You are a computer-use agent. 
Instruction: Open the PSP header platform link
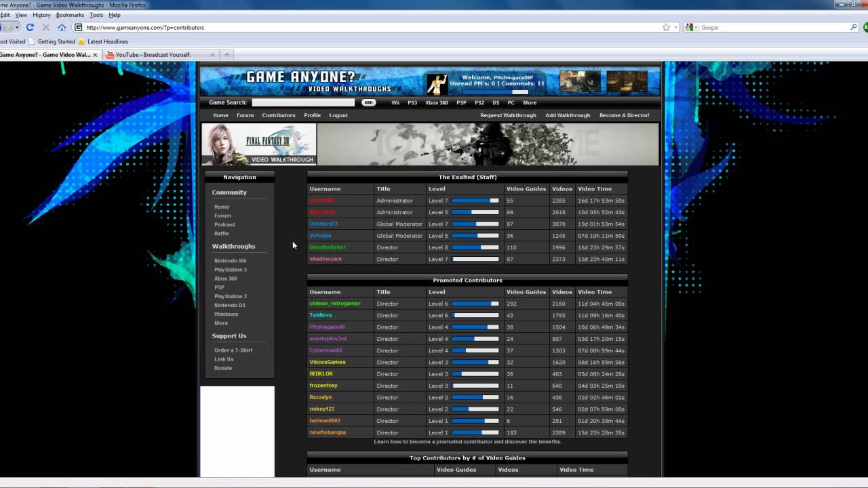pyautogui.click(x=461, y=103)
